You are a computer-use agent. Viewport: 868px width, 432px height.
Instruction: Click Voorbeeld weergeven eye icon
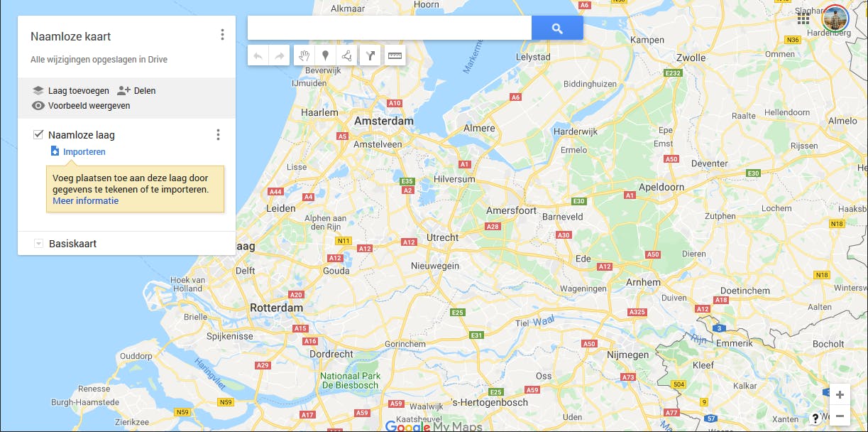click(x=38, y=106)
